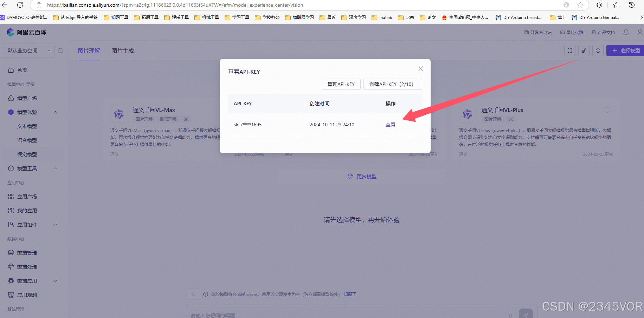
Task: Open the user profile icon
Action: (x=640, y=32)
